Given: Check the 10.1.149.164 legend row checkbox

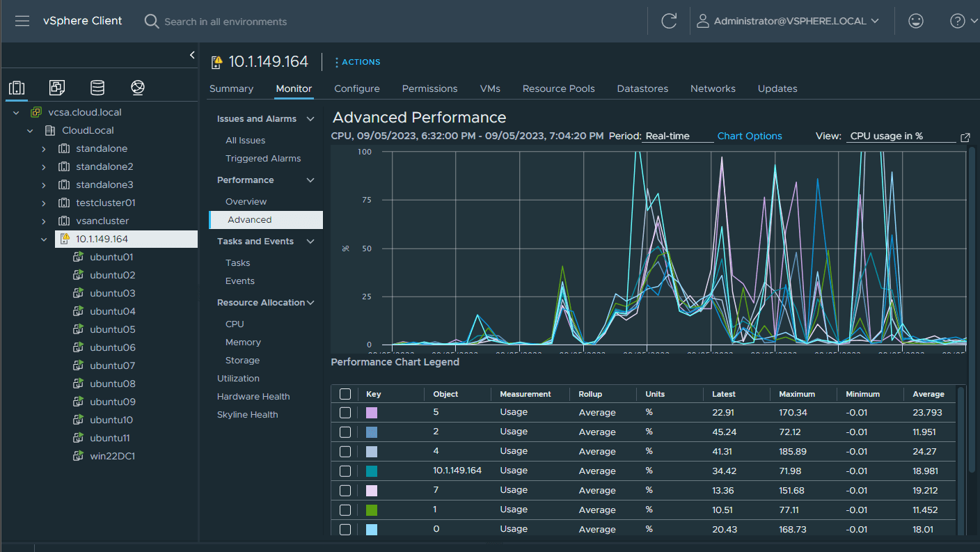Looking at the screenshot, I should (x=345, y=471).
